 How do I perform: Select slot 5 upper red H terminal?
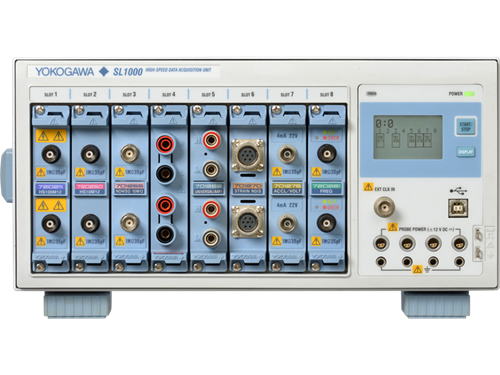pyautogui.click(x=211, y=140)
